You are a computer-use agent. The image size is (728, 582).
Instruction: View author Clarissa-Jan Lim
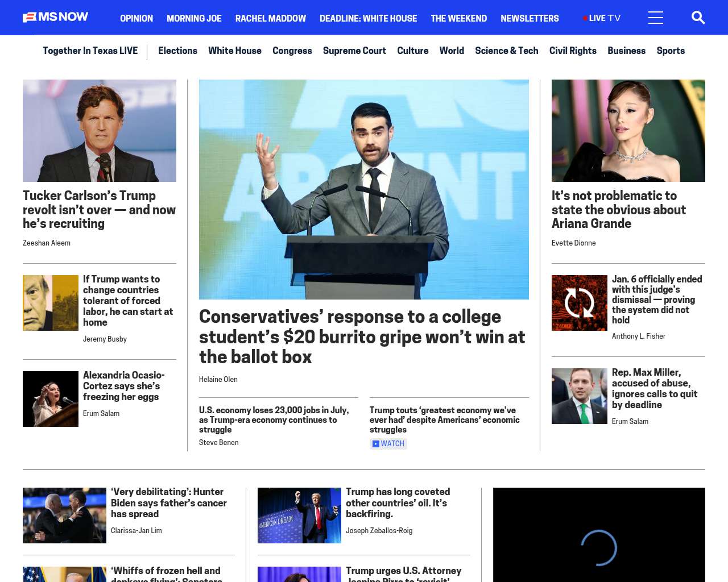click(x=136, y=531)
